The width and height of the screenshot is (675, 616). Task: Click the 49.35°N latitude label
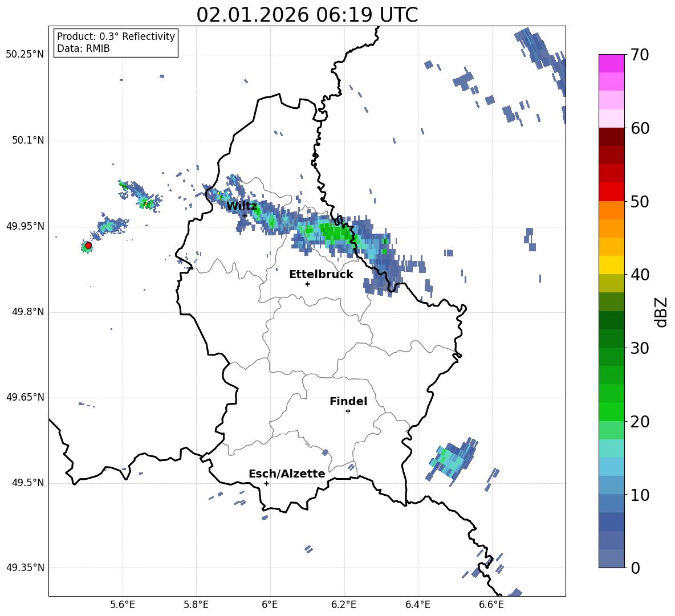(25, 568)
